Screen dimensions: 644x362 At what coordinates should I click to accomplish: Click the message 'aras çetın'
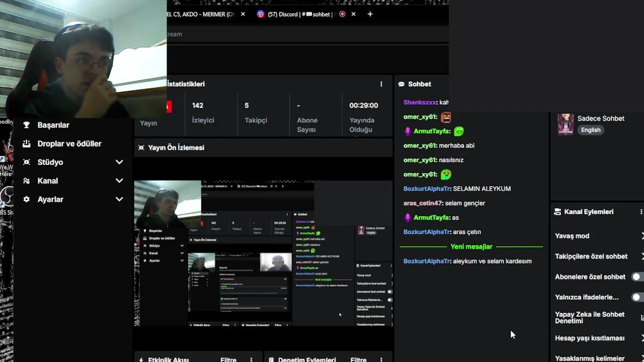click(467, 232)
